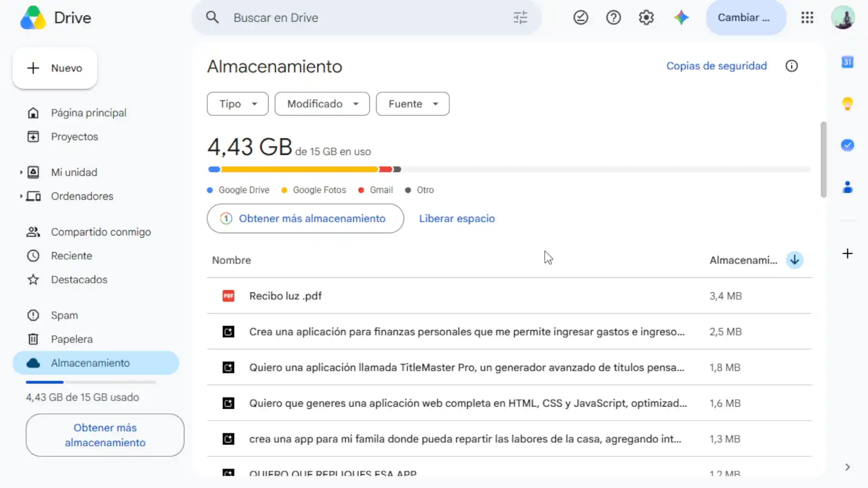Open the offline ready status icon

coord(580,18)
